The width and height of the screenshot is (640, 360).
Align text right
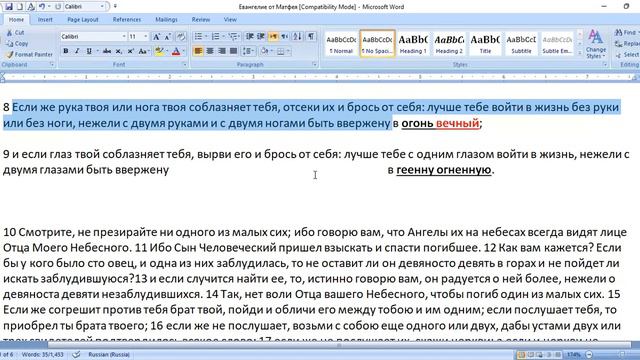tap(222, 51)
